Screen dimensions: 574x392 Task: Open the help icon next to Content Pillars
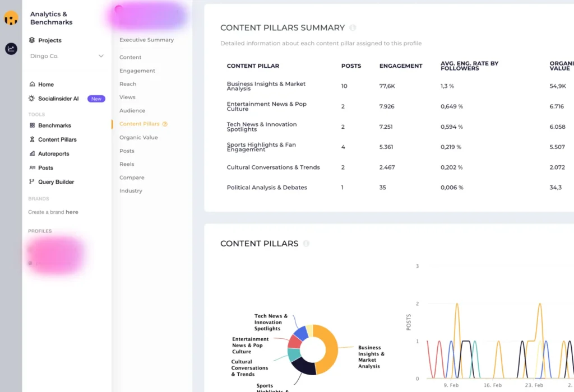306,243
